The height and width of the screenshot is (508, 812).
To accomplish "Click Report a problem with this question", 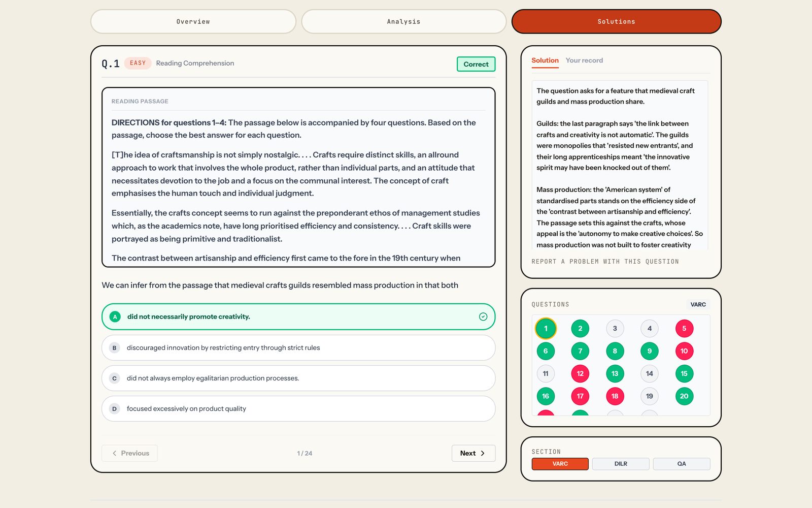I will coord(605,262).
